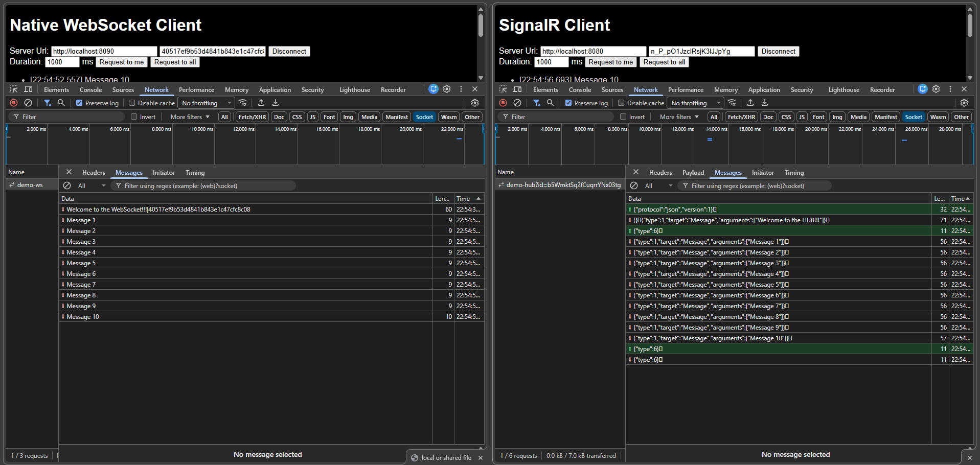Click export HAR download icon in the left DevTools
Viewport: 980px width, 465px height.
click(276, 103)
